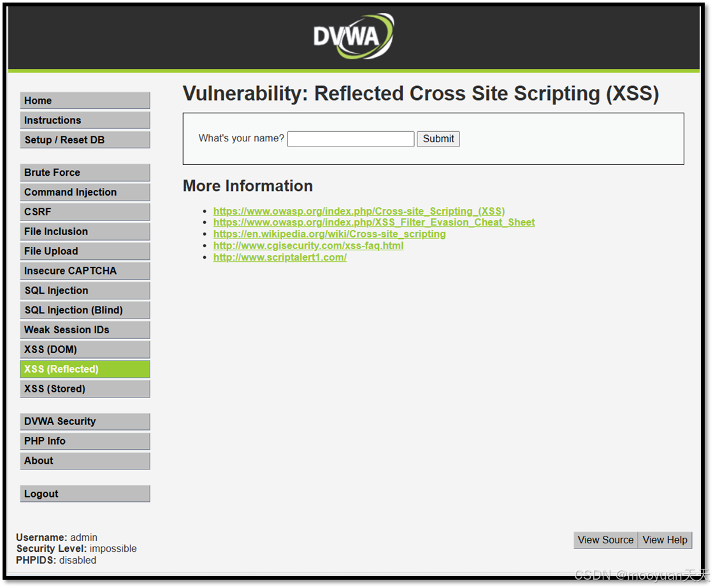The width and height of the screenshot is (713, 588).
Task: Open Setup / Reset DB
Action: (x=85, y=140)
